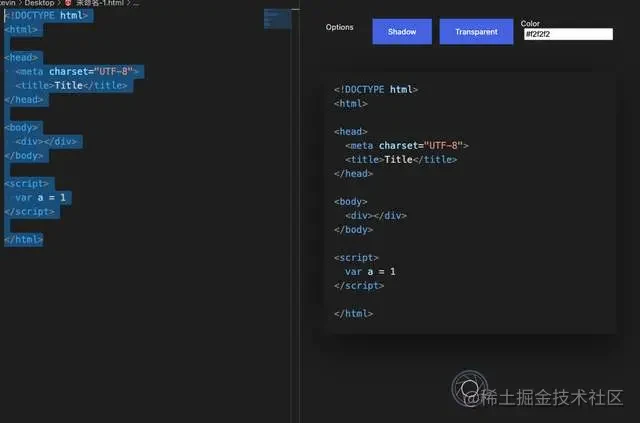640x423 pixels.
Task: Click the script tag in preview card
Action: click(356, 258)
